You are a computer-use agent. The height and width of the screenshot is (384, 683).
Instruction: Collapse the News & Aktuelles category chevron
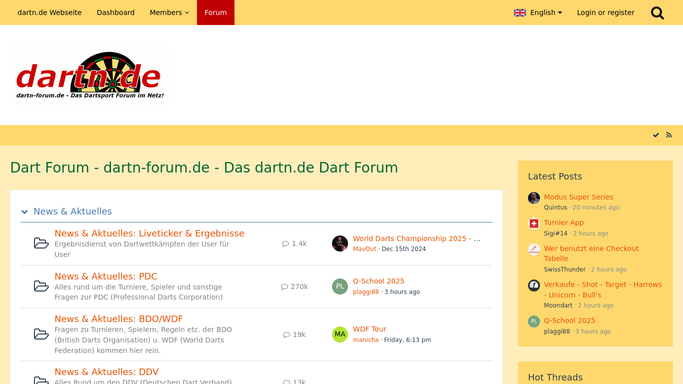[24, 212]
